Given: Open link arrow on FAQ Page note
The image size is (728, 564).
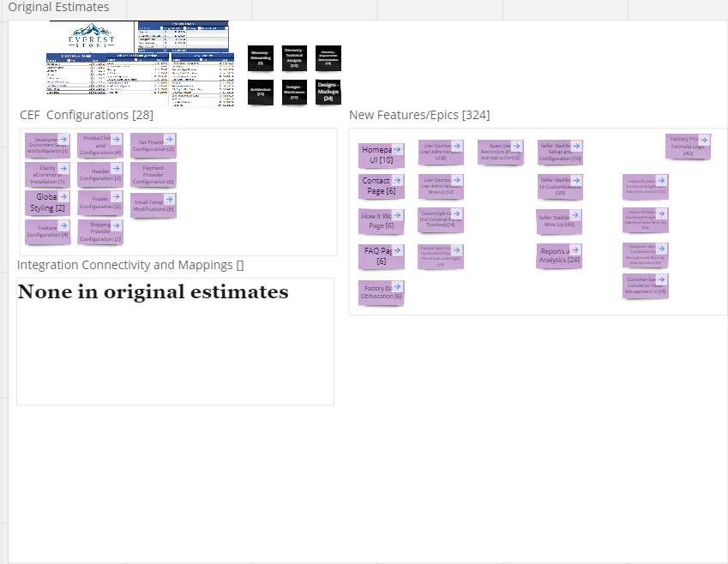Looking at the screenshot, I should 397,250.
